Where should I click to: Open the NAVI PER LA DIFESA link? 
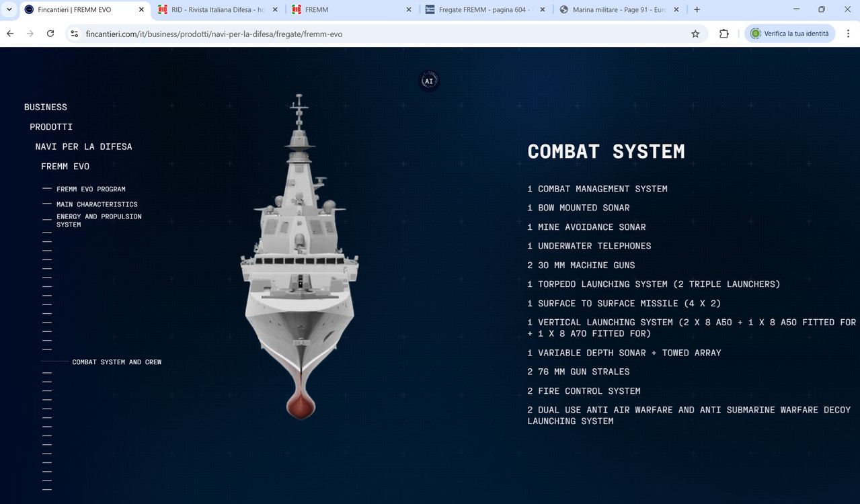(x=84, y=146)
